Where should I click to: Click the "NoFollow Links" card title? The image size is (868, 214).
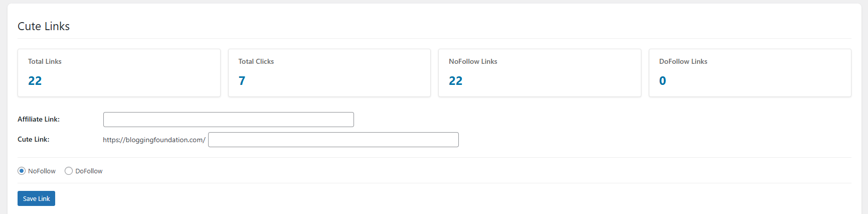point(473,61)
